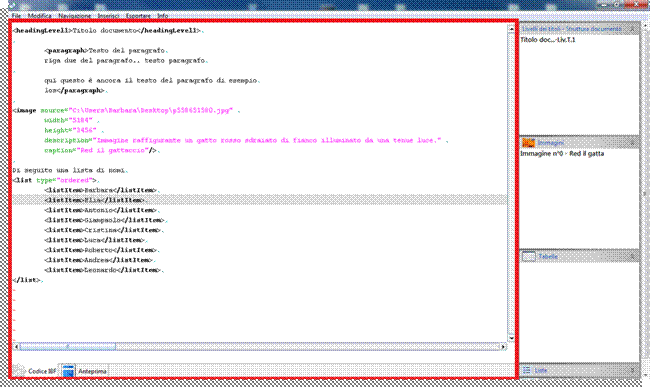Click the closing '</paragraph>' line
The width and height of the screenshot is (650, 387).
pos(75,90)
